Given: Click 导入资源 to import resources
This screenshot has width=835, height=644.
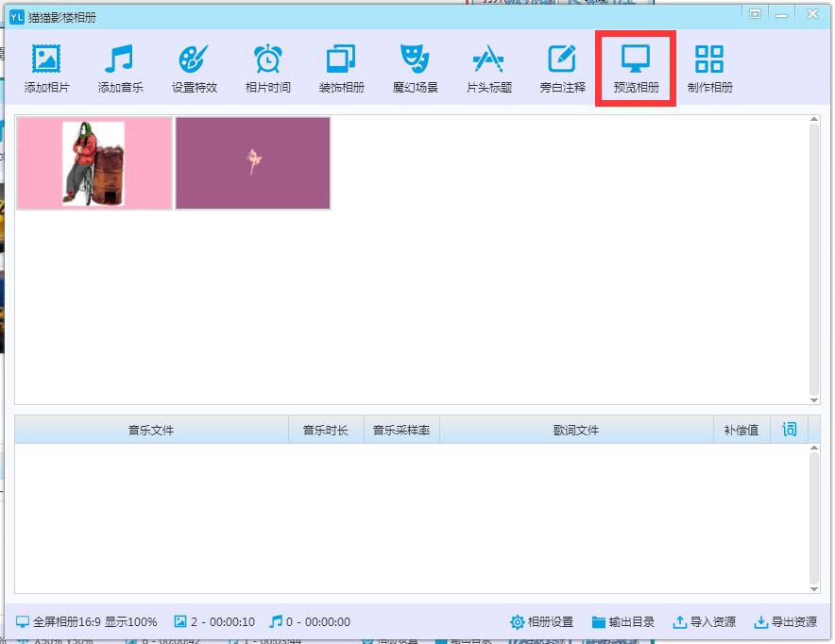Looking at the screenshot, I should point(704,622).
